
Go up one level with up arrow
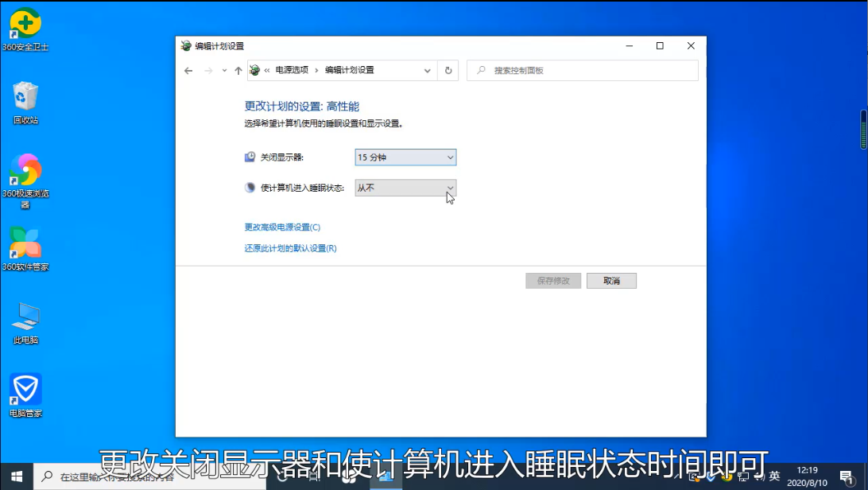[x=238, y=71]
